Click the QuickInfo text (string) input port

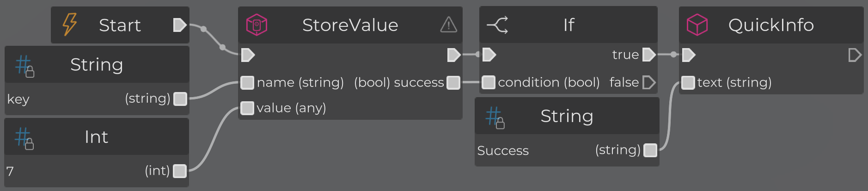(x=688, y=83)
